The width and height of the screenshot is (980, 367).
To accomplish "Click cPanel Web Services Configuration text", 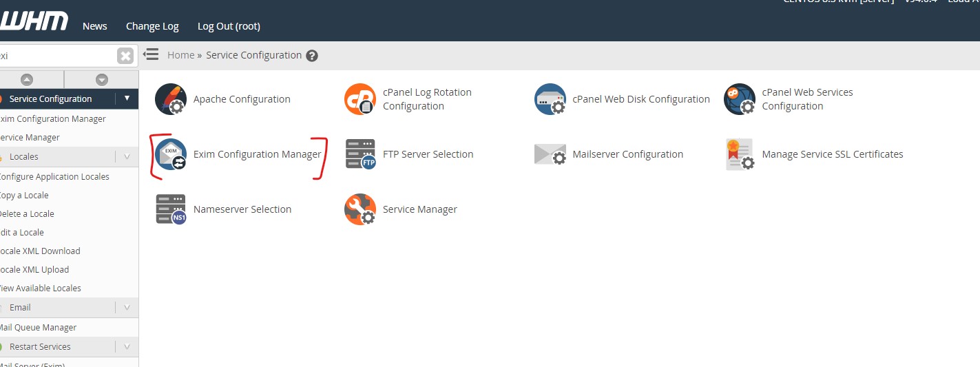I will (807, 99).
